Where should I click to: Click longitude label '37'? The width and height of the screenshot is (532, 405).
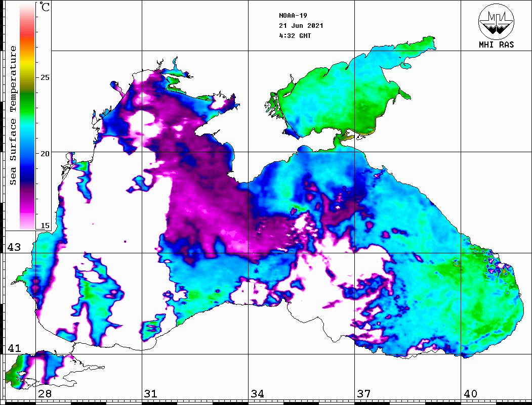click(x=364, y=393)
